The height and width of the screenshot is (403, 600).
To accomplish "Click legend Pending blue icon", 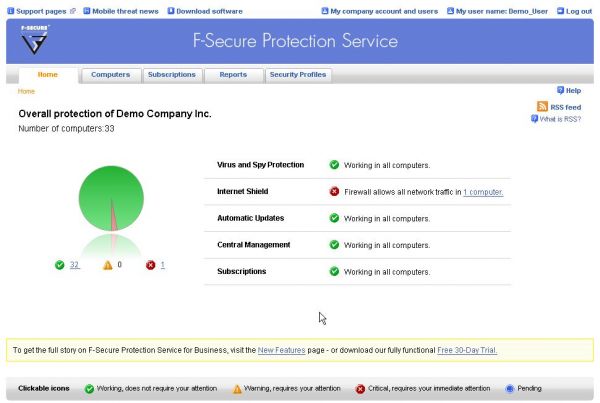I will click(x=510, y=389).
